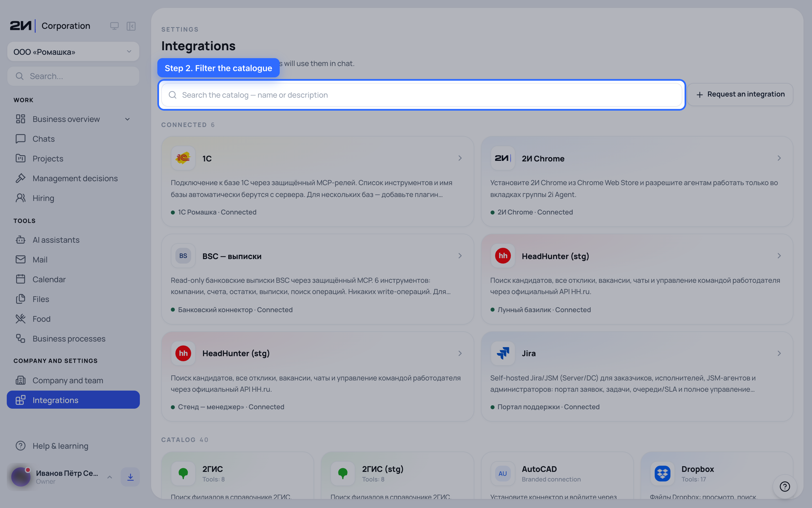Click the floating help question-mark icon
Screen dimensions: 812x508
click(784, 486)
